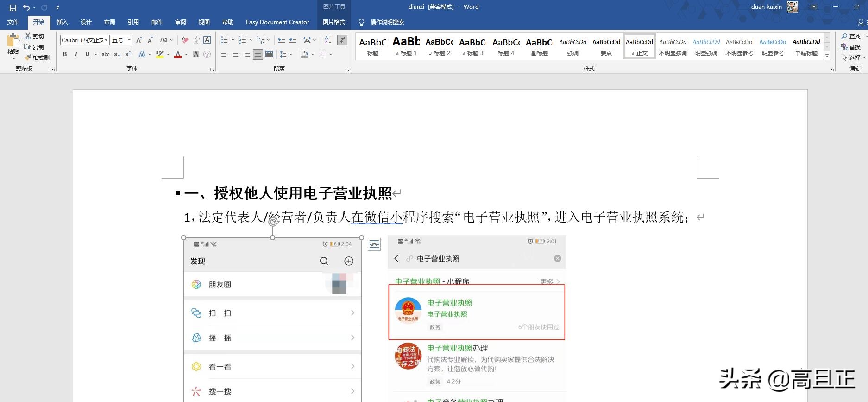Click the Layout Options icon beside the image
This screenshot has height=402, width=868.
[374, 244]
